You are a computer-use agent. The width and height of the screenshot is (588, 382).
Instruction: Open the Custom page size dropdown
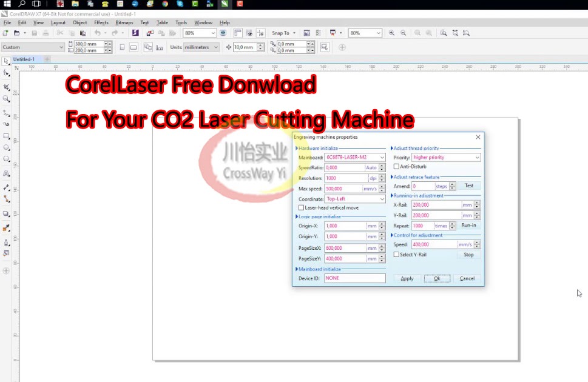coord(33,47)
